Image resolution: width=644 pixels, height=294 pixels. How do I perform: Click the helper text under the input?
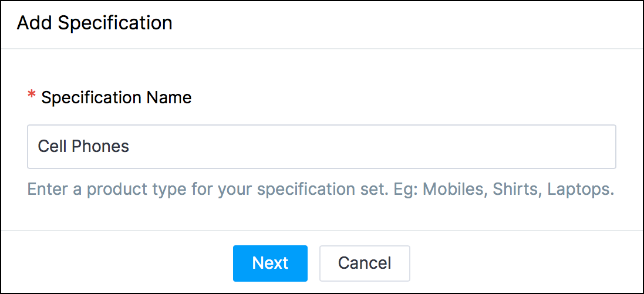click(x=321, y=190)
